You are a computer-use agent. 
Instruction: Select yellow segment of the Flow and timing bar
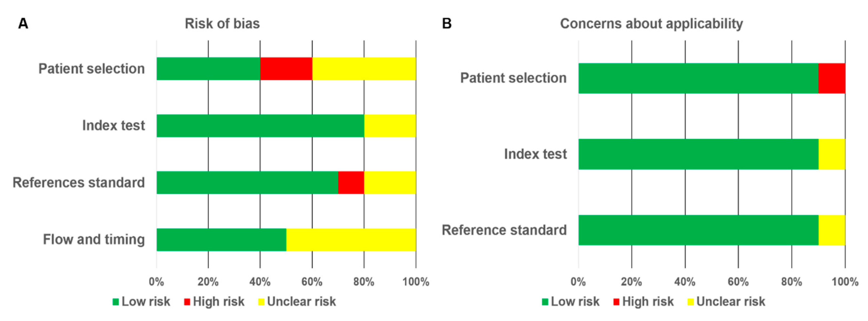pos(351,240)
